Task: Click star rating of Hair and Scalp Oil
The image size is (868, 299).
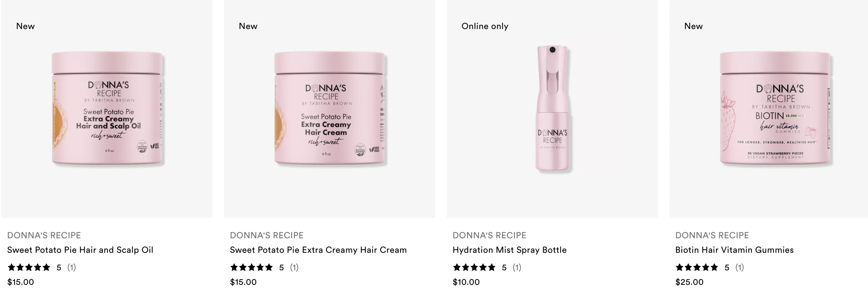Action: pos(29,267)
